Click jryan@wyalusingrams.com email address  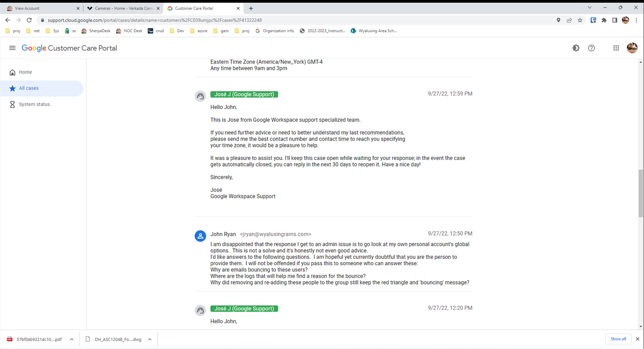pos(275,234)
